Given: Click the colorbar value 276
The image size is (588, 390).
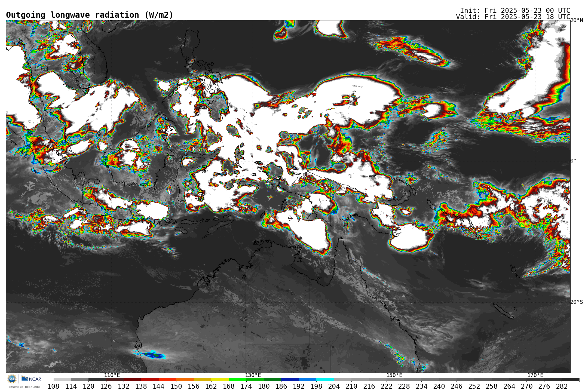Looking at the screenshot, I should [544, 386].
